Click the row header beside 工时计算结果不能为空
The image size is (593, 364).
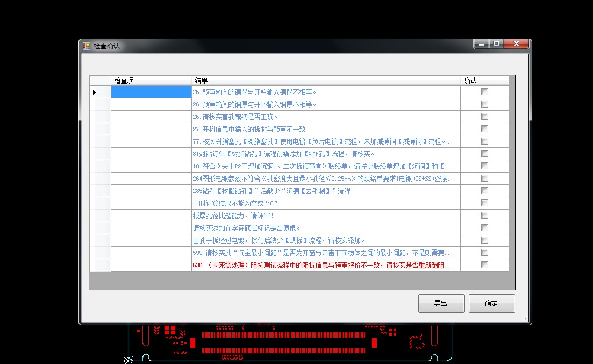tap(100, 203)
